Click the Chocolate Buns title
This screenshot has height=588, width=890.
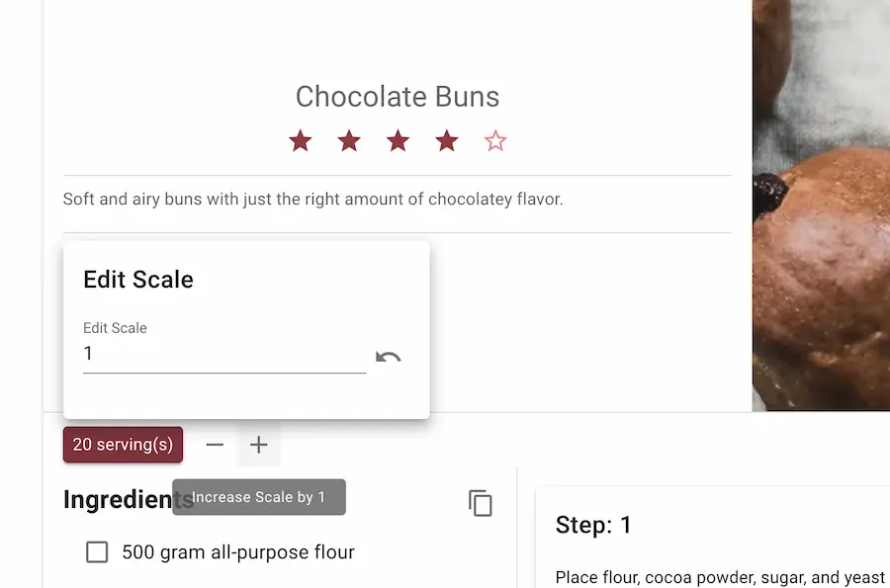pos(398,97)
